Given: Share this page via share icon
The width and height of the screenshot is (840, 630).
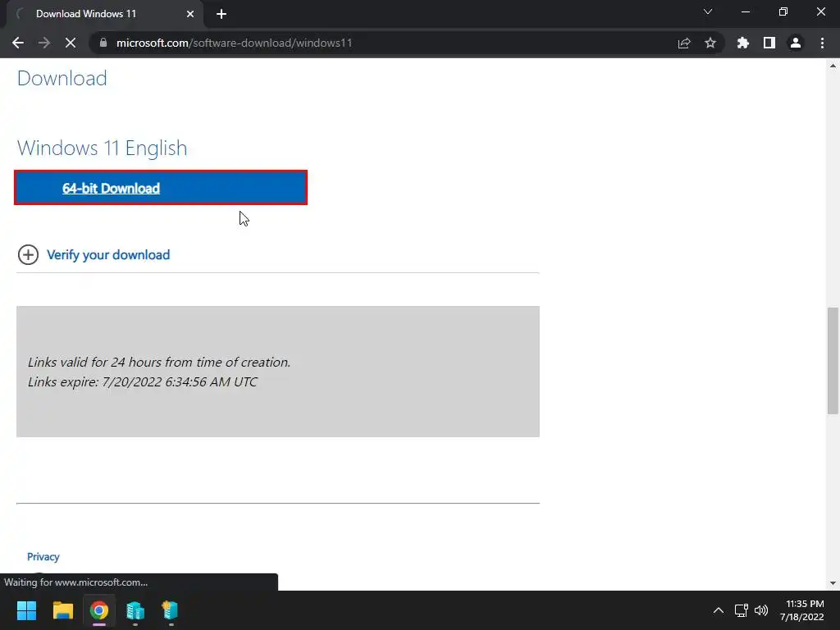Looking at the screenshot, I should pos(684,43).
